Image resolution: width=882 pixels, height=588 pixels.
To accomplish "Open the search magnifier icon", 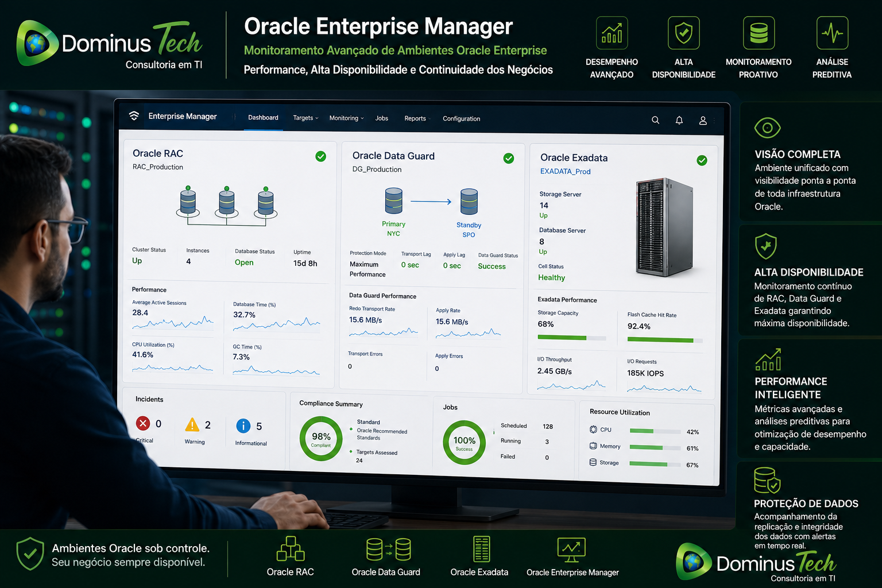I will pyautogui.click(x=655, y=120).
